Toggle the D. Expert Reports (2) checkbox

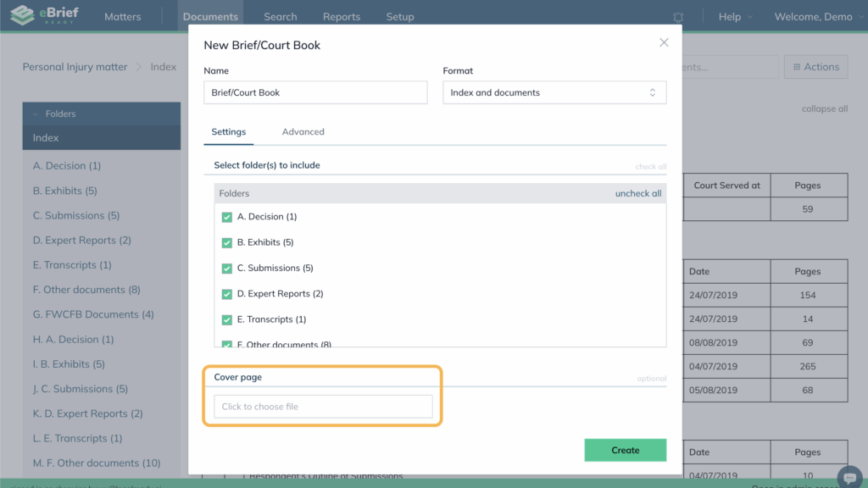[226, 294]
